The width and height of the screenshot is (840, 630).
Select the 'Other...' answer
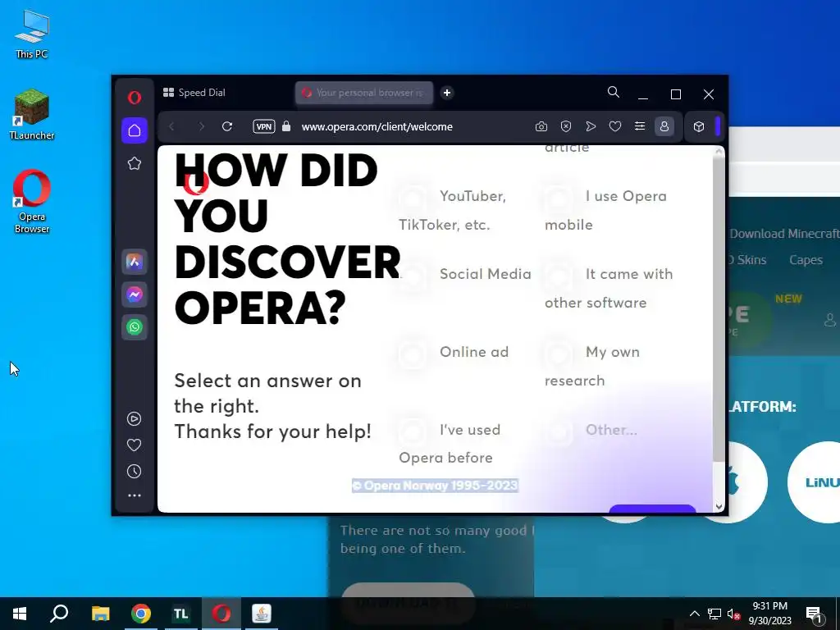coord(590,430)
